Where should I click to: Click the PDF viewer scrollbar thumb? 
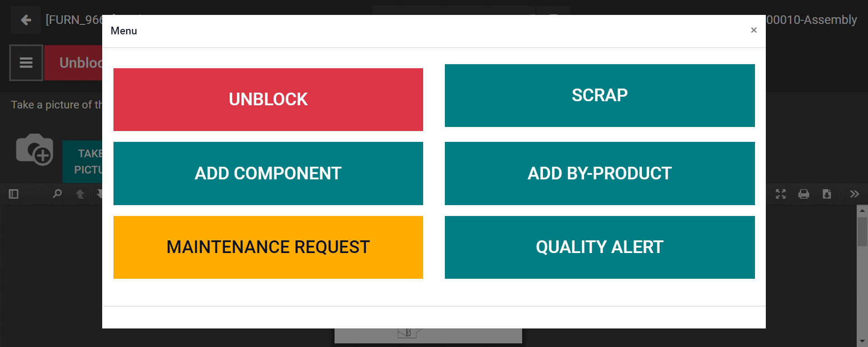[x=862, y=232]
